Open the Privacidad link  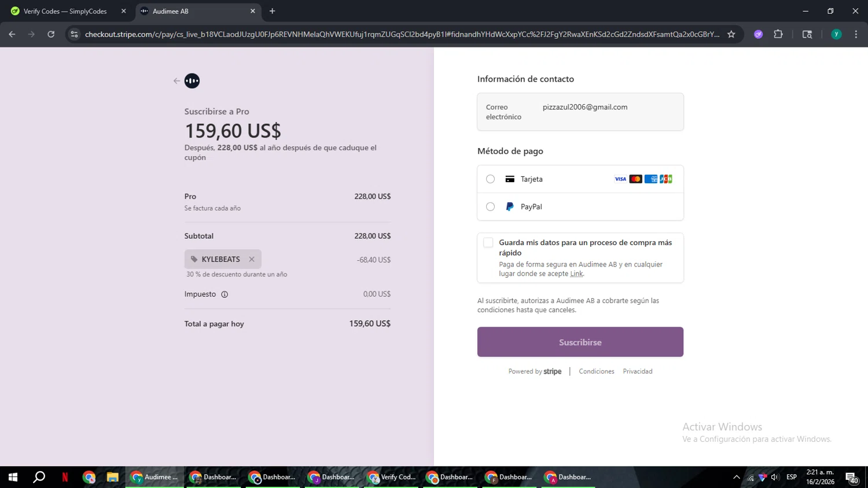click(x=638, y=371)
